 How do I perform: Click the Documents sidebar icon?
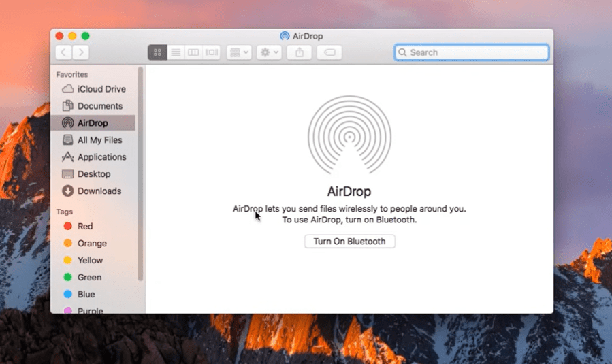click(68, 105)
